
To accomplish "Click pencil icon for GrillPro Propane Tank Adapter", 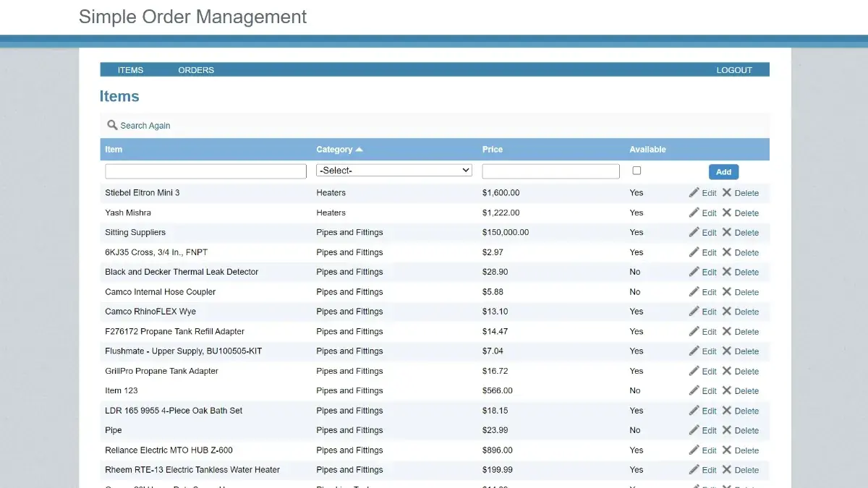I will point(694,371).
